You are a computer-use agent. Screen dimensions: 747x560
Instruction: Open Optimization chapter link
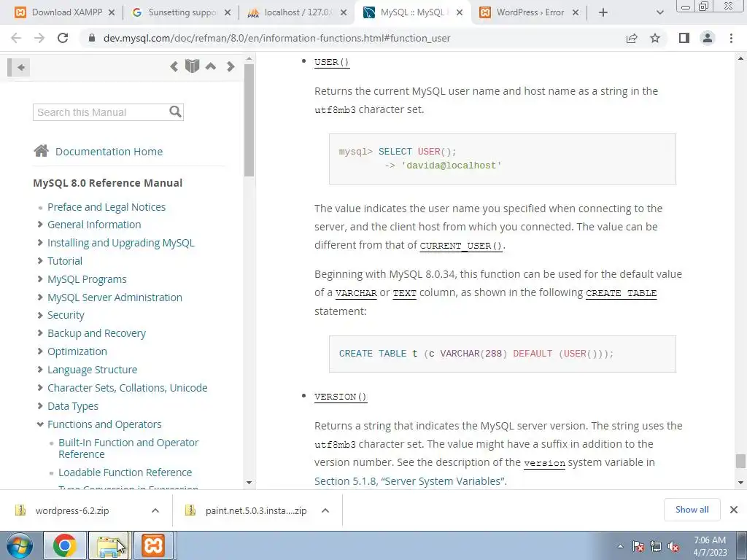[77, 351]
